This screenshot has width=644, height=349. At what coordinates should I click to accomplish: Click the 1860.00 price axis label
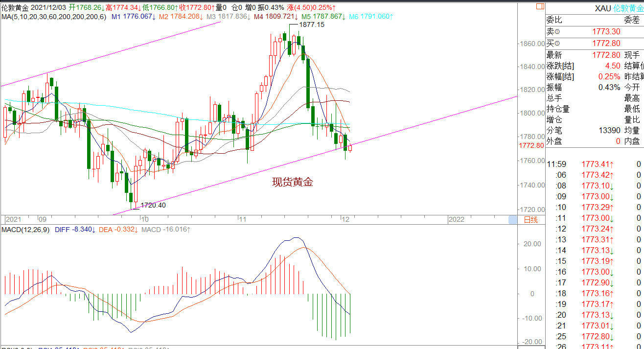[533, 44]
